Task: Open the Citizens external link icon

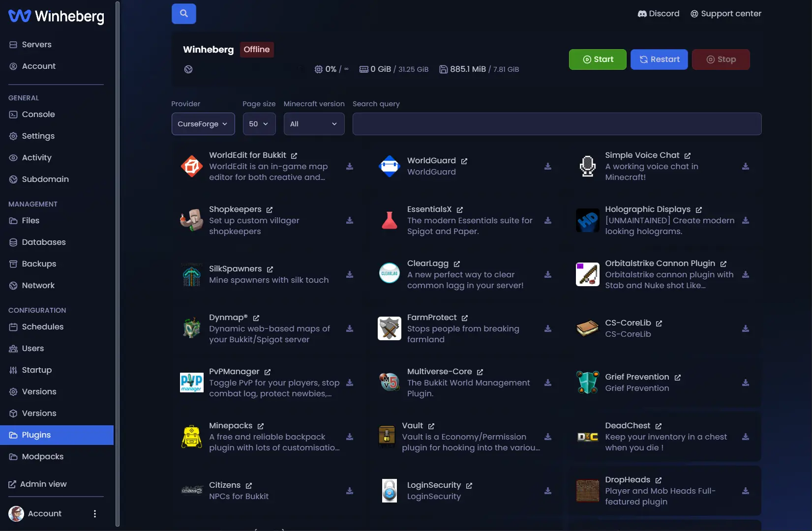Action: tap(249, 486)
